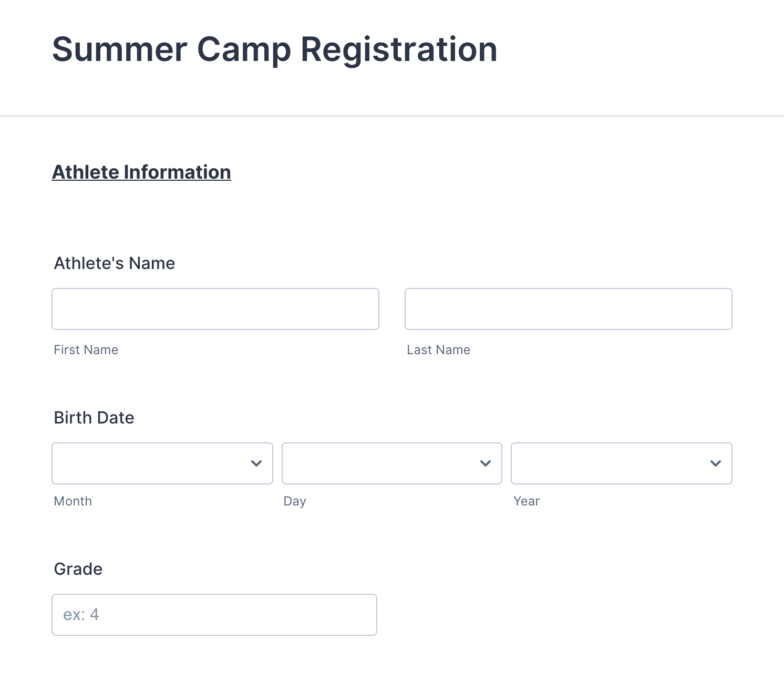Open the birth Year select box
This screenshot has width=784, height=682.
(x=611, y=463)
